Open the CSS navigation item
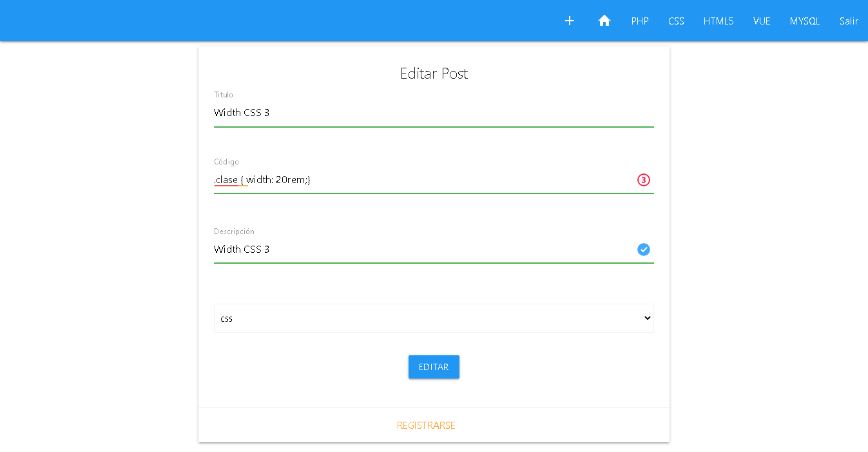 pyautogui.click(x=676, y=21)
